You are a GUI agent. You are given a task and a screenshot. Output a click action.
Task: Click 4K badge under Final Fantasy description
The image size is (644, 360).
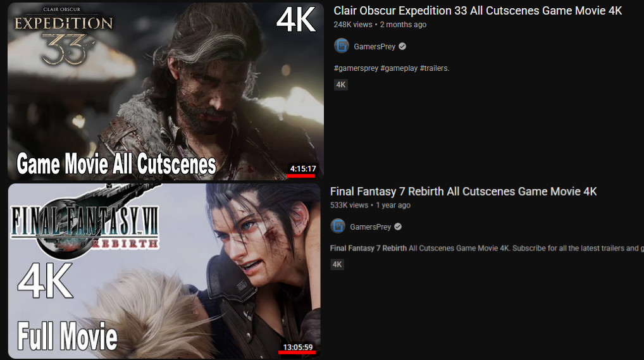337,264
